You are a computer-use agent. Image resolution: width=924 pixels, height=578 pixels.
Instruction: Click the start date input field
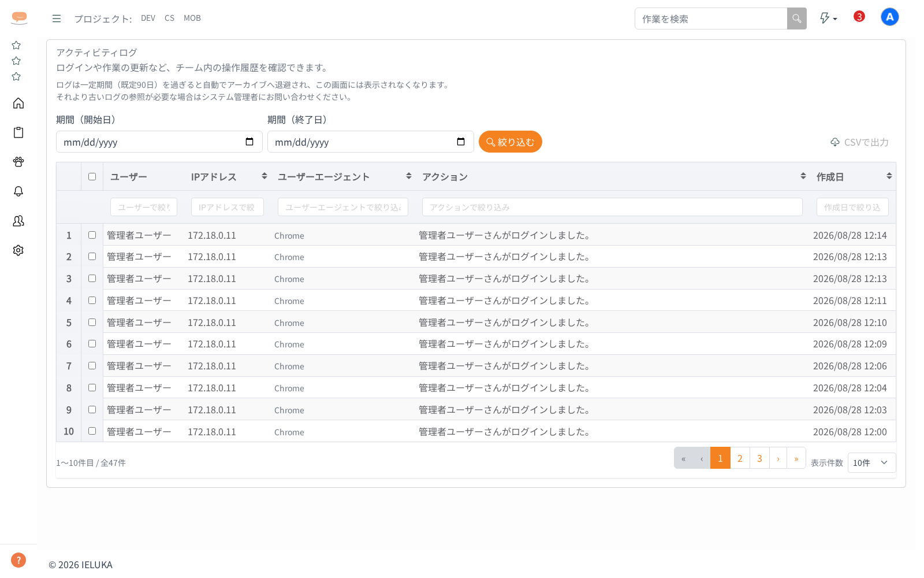pos(159,142)
